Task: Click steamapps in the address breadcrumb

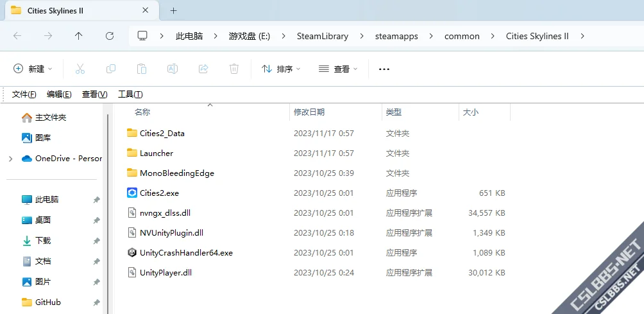Action: click(x=396, y=36)
